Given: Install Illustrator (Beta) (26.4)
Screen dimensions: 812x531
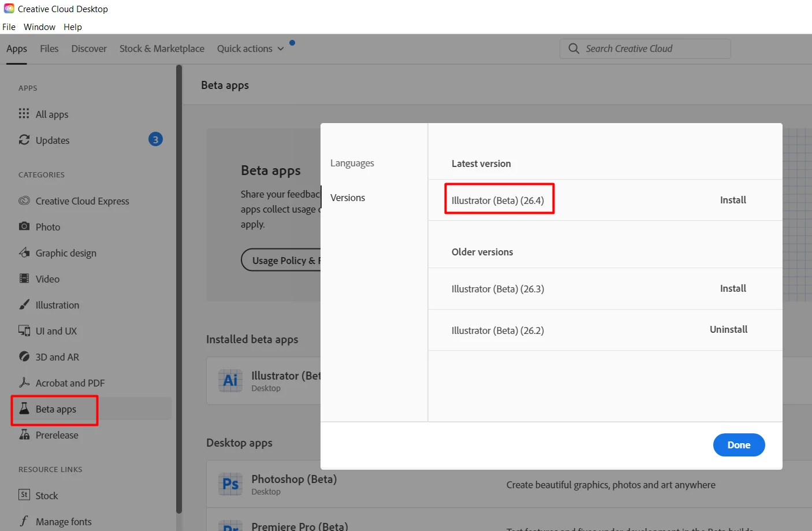Looking at the screenshot, I should point(733,200).
